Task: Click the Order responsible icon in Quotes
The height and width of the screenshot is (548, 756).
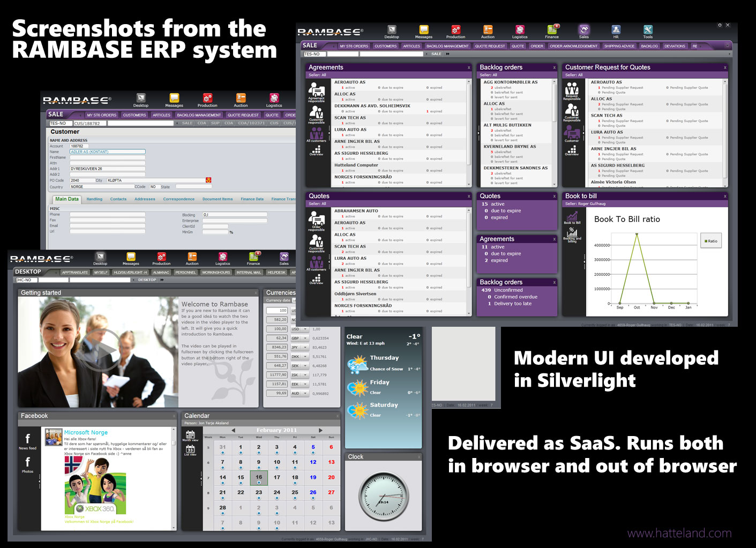Action: pos(316,220)
